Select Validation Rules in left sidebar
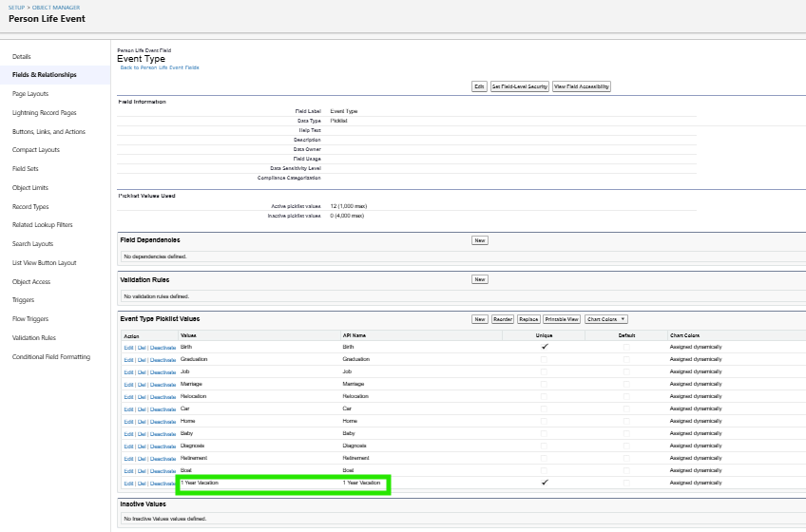The height and width of the screenshot is (532, 806). [34, 338]
